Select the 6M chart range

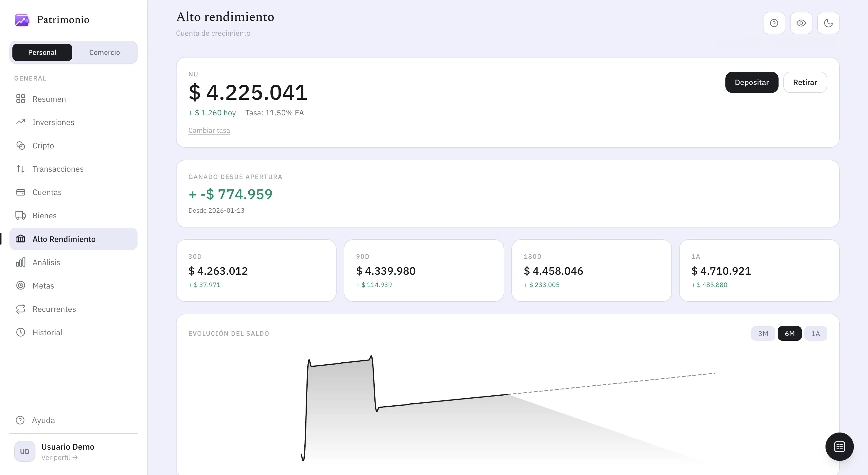pos(789,333)
